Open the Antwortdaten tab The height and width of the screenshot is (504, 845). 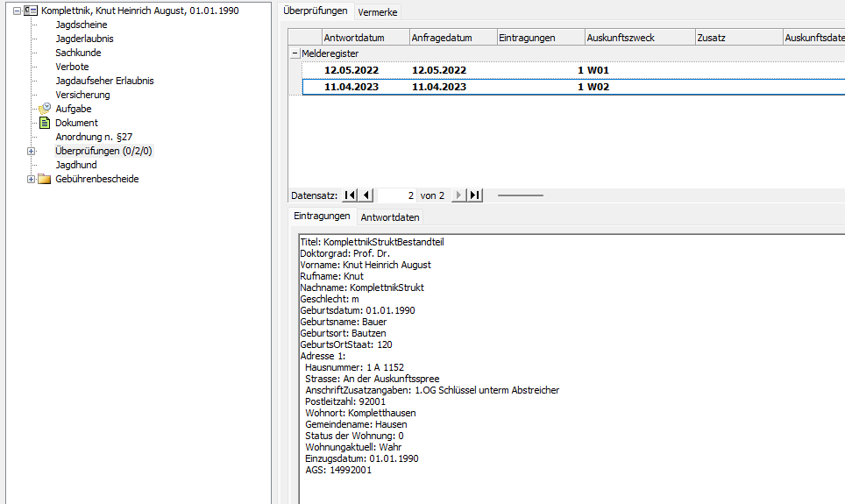(x=390, y=217)
